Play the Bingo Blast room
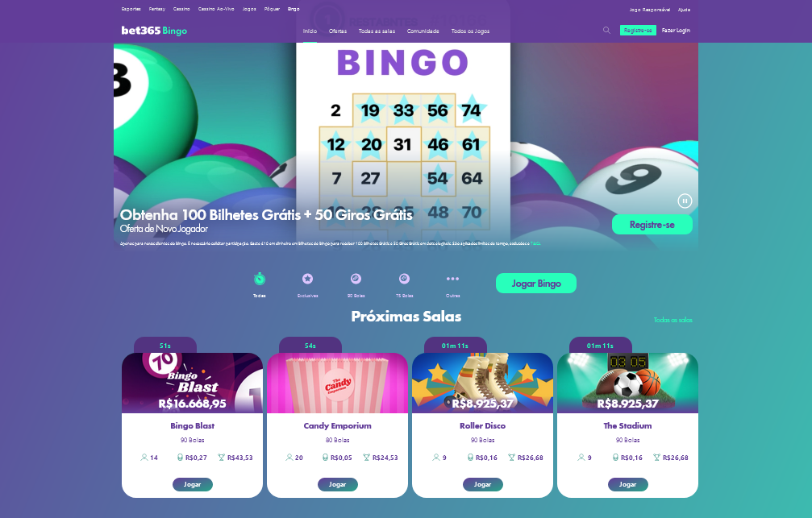 tap(192, 484)
